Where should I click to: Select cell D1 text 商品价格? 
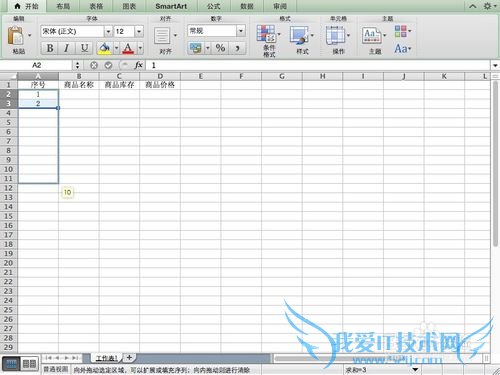(160, 85)
